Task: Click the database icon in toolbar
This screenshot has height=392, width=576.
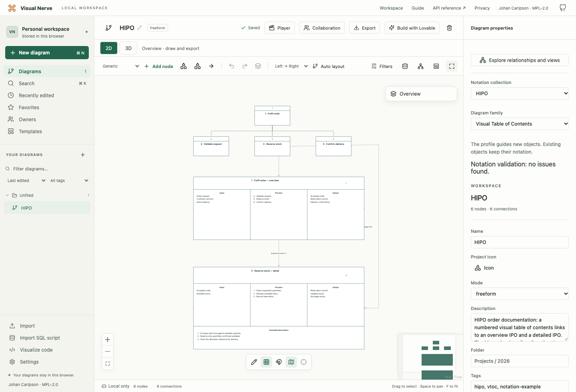Action: [405, 66]
